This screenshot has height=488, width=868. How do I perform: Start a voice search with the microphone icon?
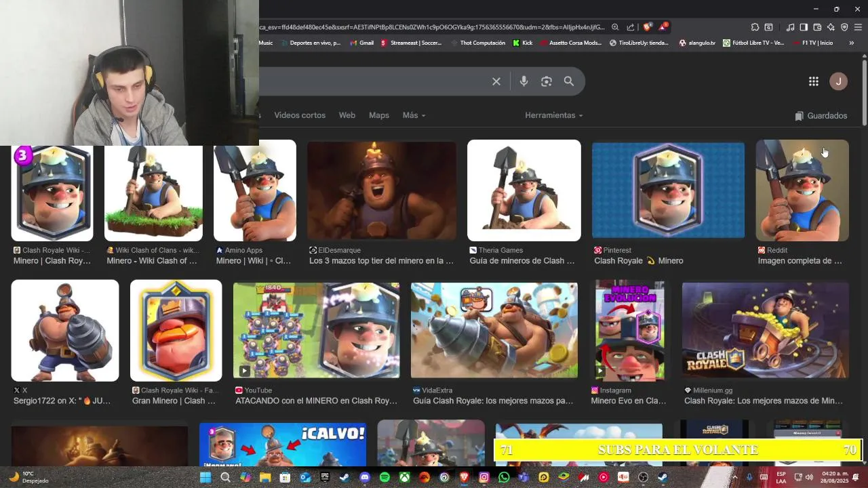tap(524, 81)
